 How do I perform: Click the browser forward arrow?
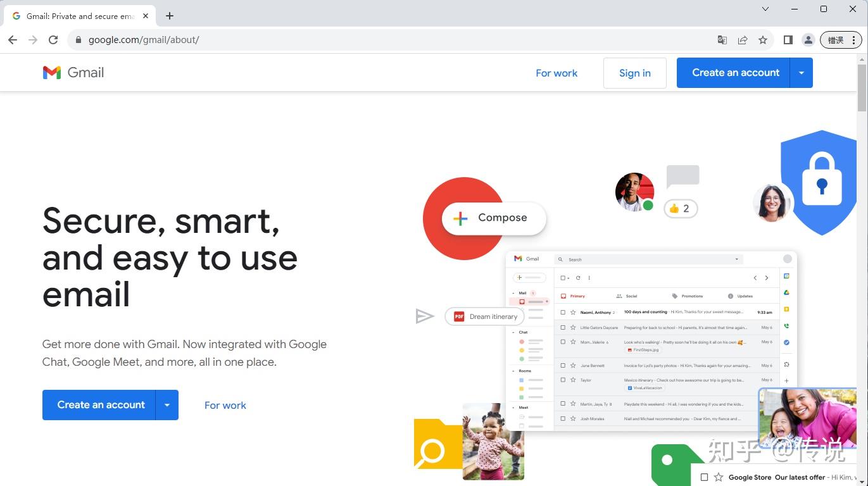coord(33,40)
